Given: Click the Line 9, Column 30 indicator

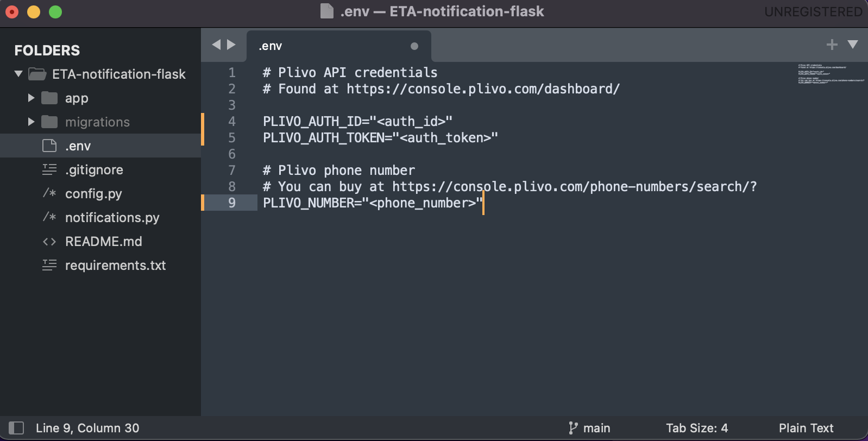Looking at the screenshot, I should tap(87, 428).
